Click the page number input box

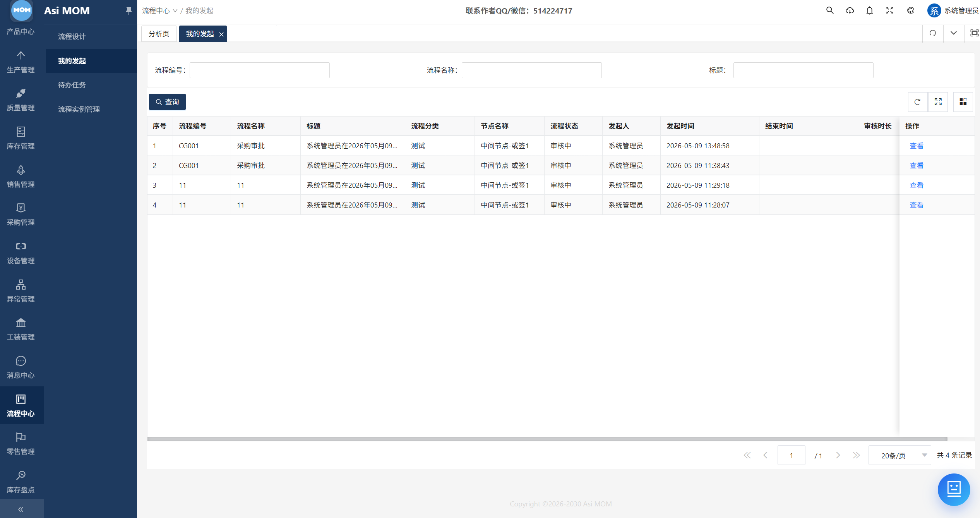click(792, 455)
